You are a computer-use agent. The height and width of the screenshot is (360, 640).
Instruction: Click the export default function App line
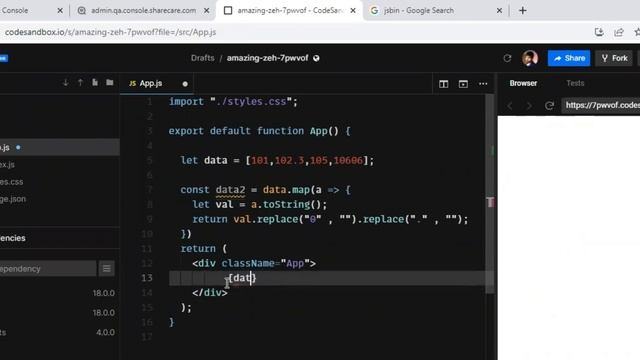coord(260,131)
